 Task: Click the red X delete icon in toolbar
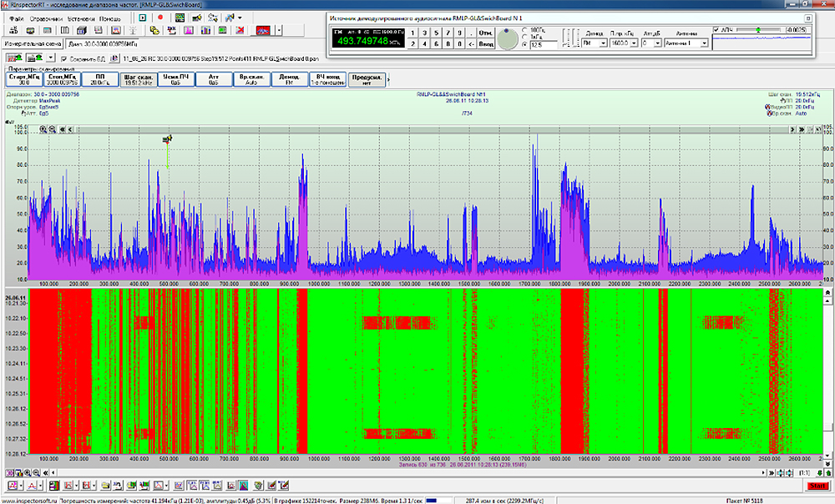pyautogui.click(x=240, y=31)
